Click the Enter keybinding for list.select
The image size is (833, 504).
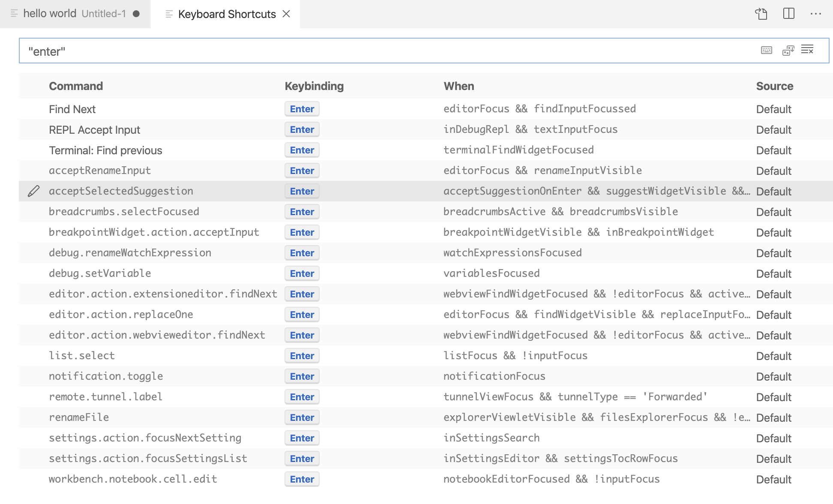302,355
